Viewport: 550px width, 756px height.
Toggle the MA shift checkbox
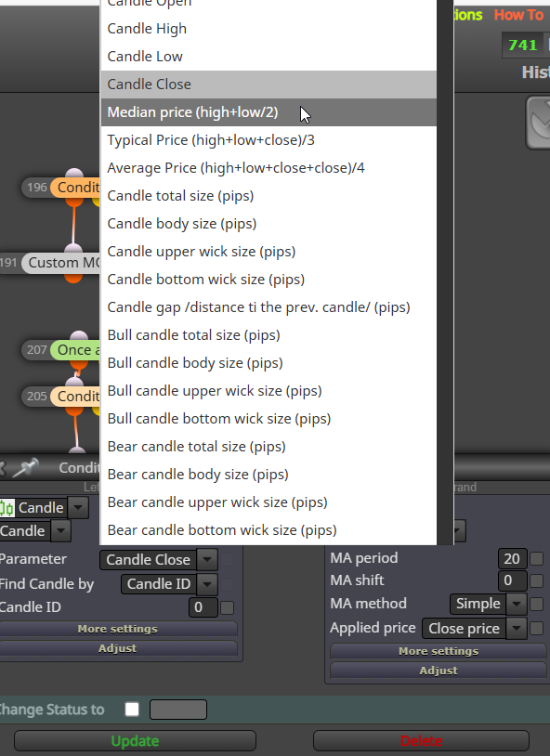[536, 580]
